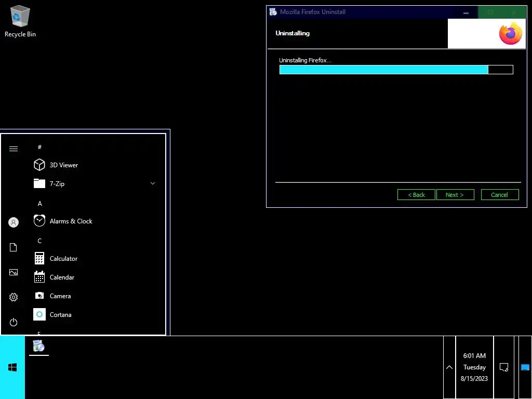Expand the 7-Zip folder chevron
Screen dimensions: 532x399
[153, 183]
